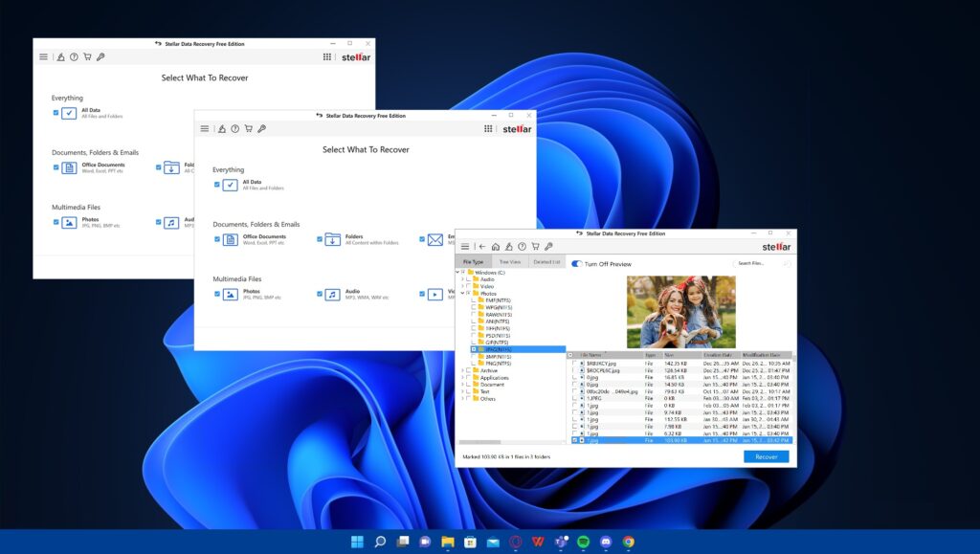Viewport: 980px width, 554px height.
Task: Click the shopping cart icon in the results window
Action: tap(535, 247)
